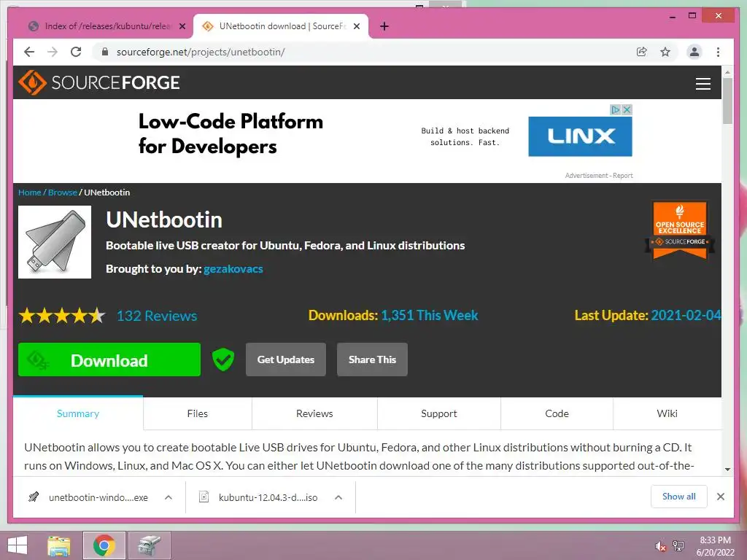Click the network tray icon
The width and height of the screenshot is (747, 560).
pos(678,545)
